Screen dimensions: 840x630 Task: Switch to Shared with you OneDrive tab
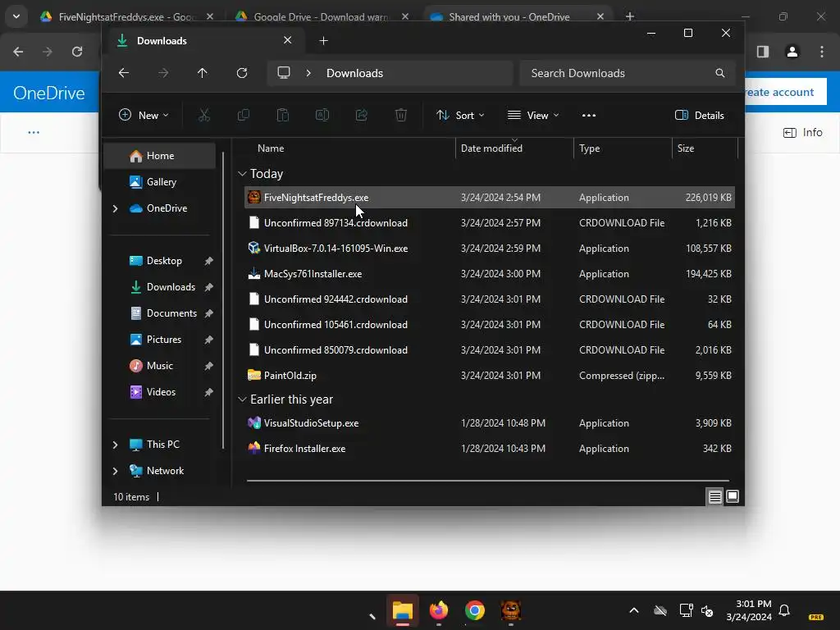pyautogui.click(x=509, y=16)
